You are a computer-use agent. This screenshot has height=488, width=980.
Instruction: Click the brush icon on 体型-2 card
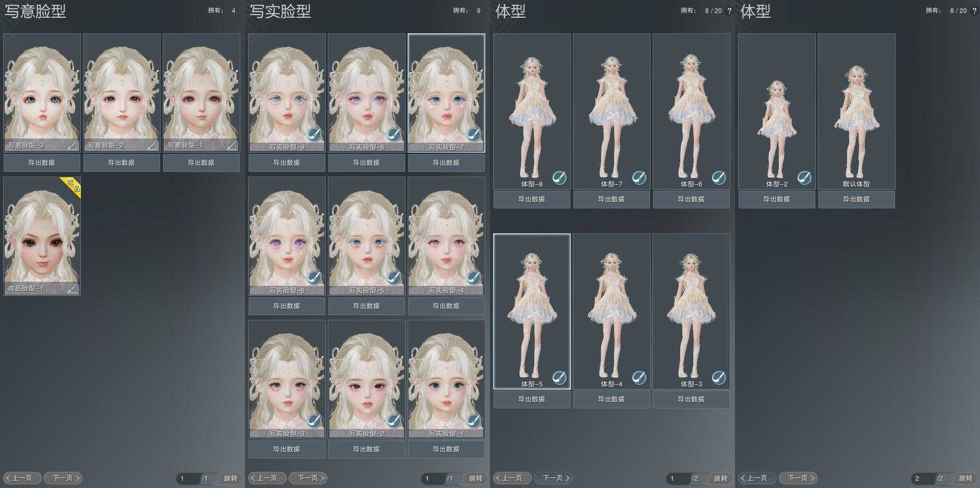point(804,178)
